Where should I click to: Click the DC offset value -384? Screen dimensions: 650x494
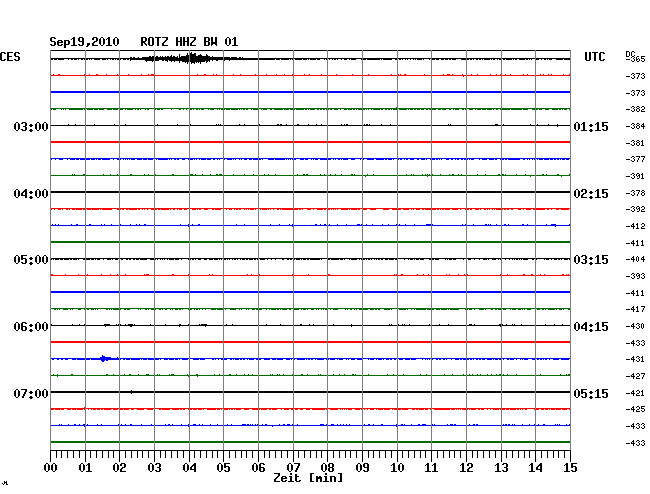pos(635,126)
